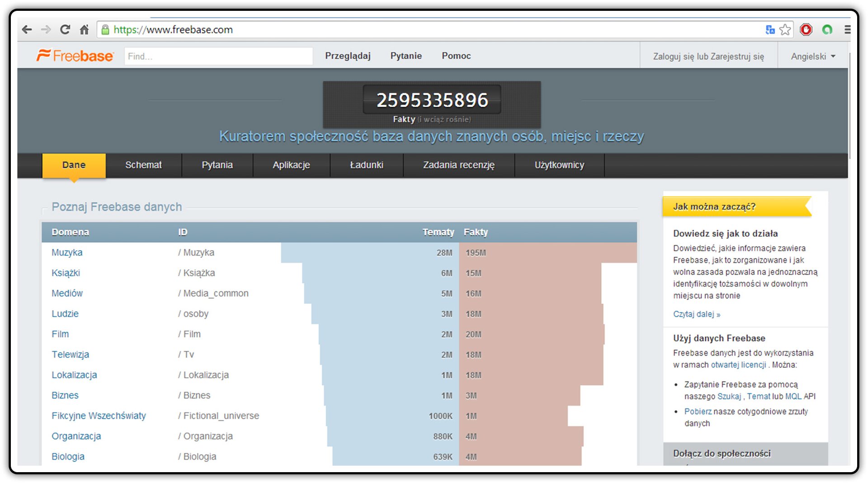Viewport: 868px width, 483px height.
Task: Open the Biznes domain link
Action: 65,395
